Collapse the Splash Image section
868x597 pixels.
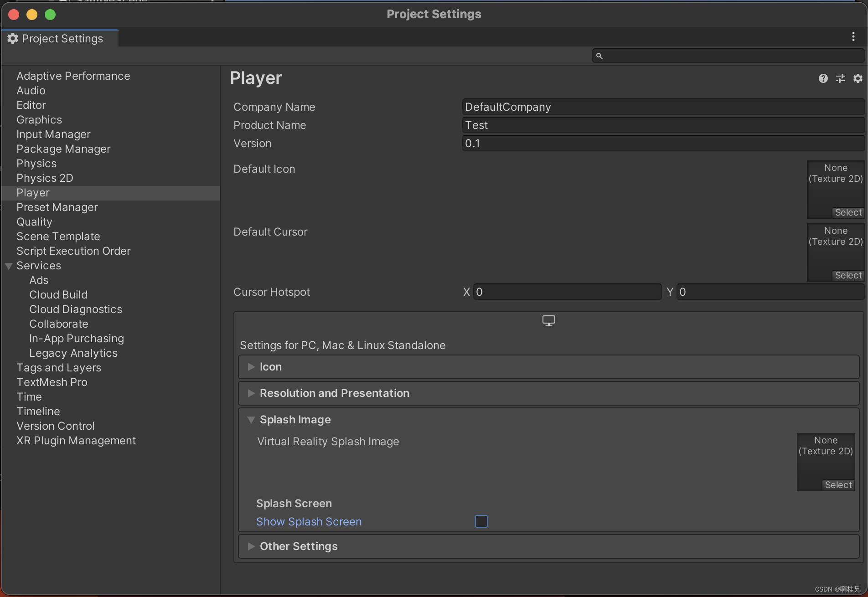251,419
